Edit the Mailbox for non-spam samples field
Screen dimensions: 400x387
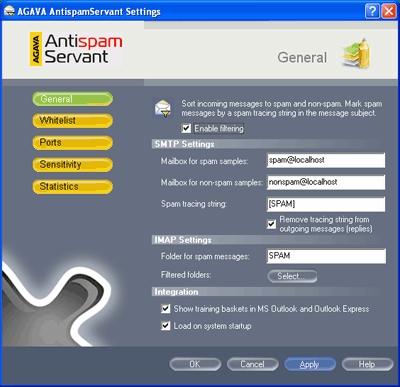326,182
